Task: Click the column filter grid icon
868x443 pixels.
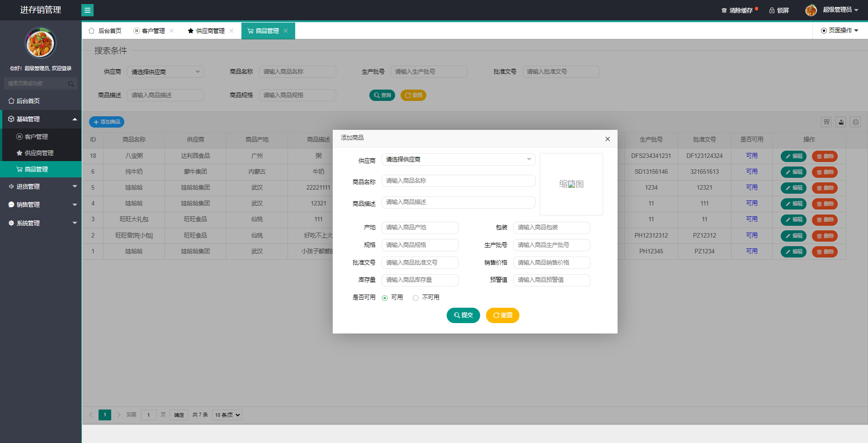Action: click(826, 122)
